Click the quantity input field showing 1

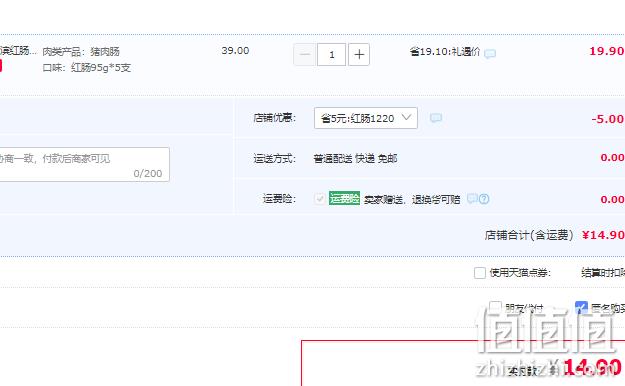tap(332, 54)
